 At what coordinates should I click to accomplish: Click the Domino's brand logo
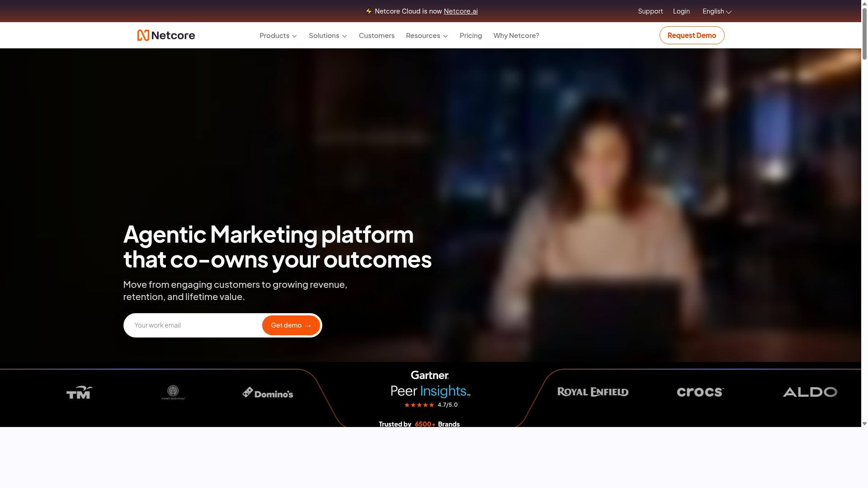point(268,393)
